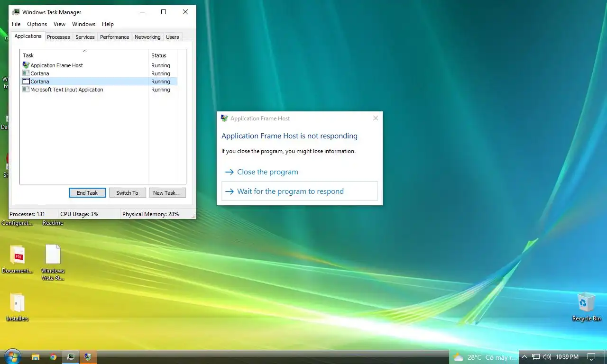Click Processes: 131 in status bar
This screenshot has height=364, width=607.
coord(28,214)
